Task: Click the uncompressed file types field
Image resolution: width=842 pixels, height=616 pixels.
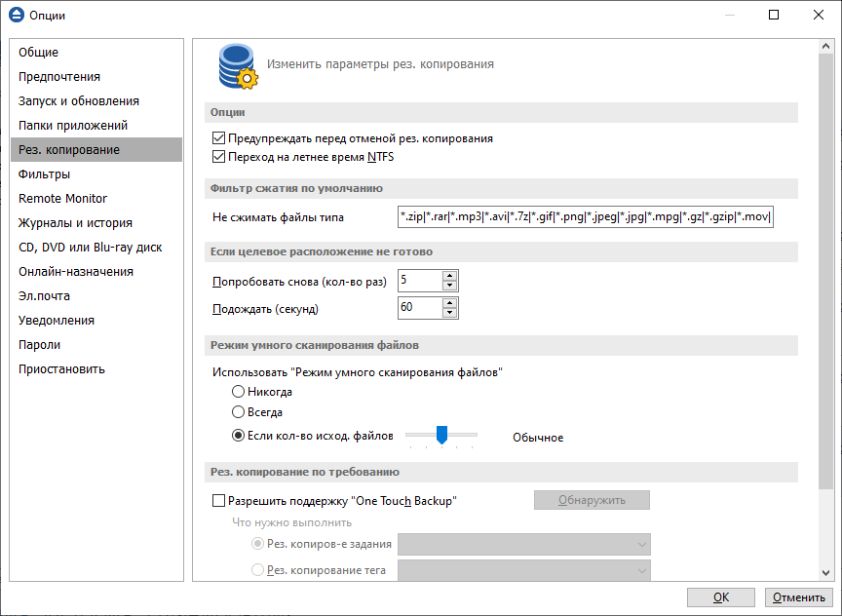Action: (x=586, y=217)
